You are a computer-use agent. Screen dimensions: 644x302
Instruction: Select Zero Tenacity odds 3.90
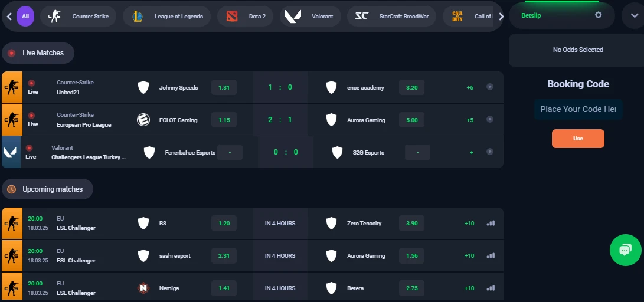[x=411, y=223]
